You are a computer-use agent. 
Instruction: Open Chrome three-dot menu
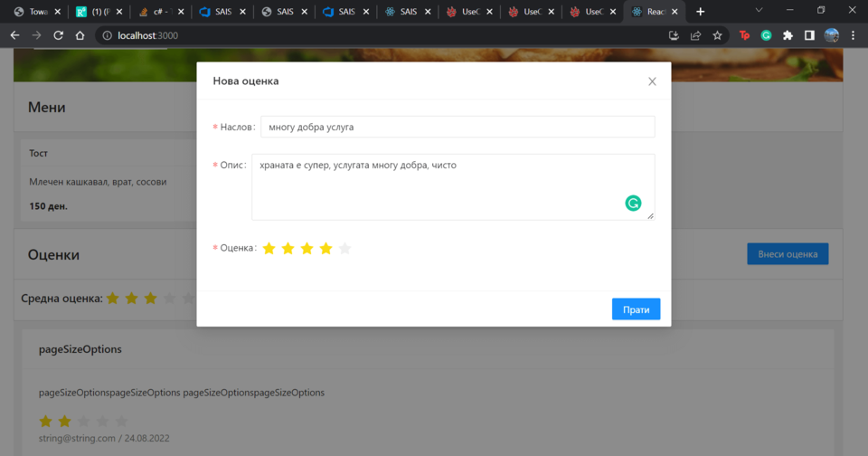click(x=853, y=35)
